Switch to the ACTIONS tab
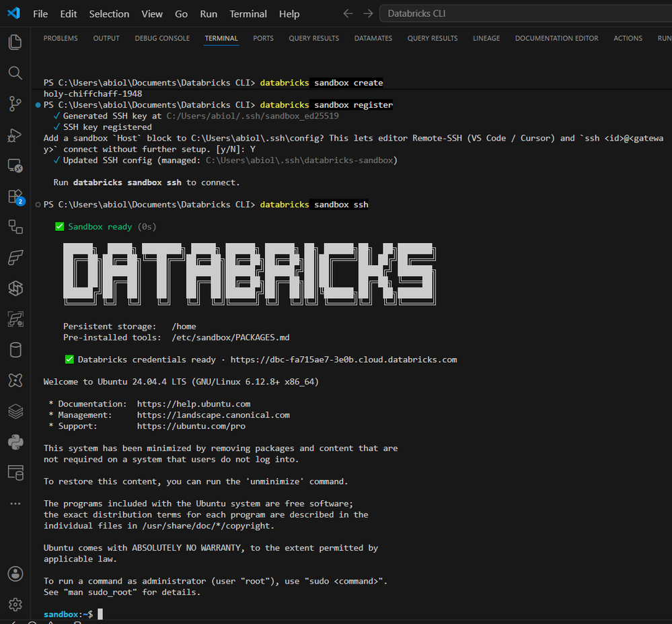This screenshot has height=624, width=672. pos(628,38)
